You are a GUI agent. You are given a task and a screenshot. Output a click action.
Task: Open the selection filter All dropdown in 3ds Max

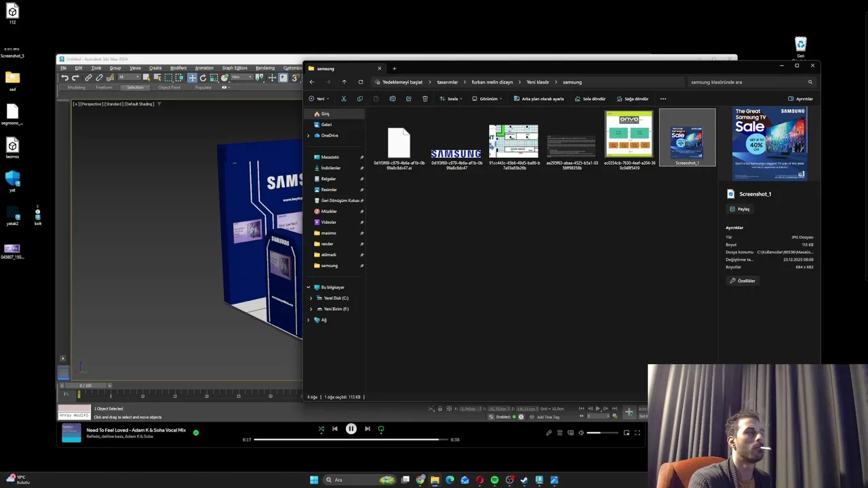pos(130,77)
